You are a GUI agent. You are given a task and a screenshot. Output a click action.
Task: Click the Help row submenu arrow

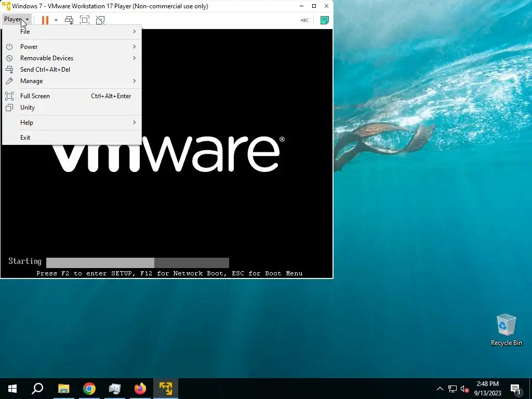[135, 123]
